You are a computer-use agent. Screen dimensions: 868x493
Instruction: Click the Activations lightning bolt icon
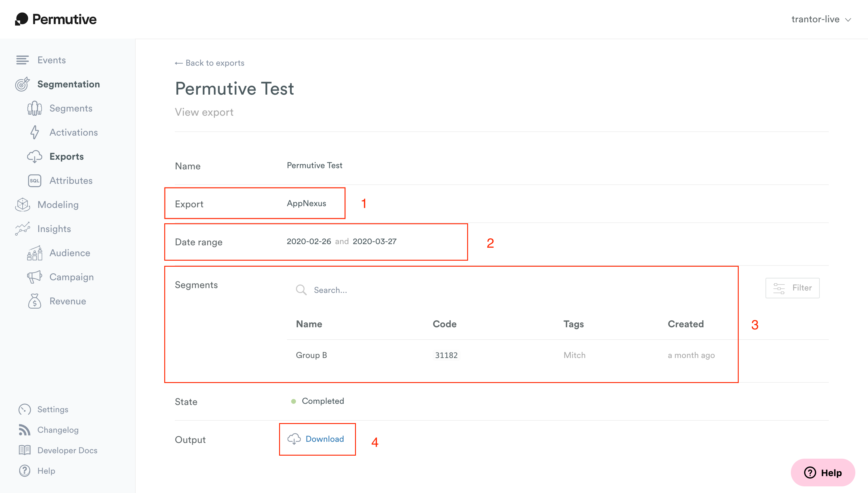coord(35,132)
